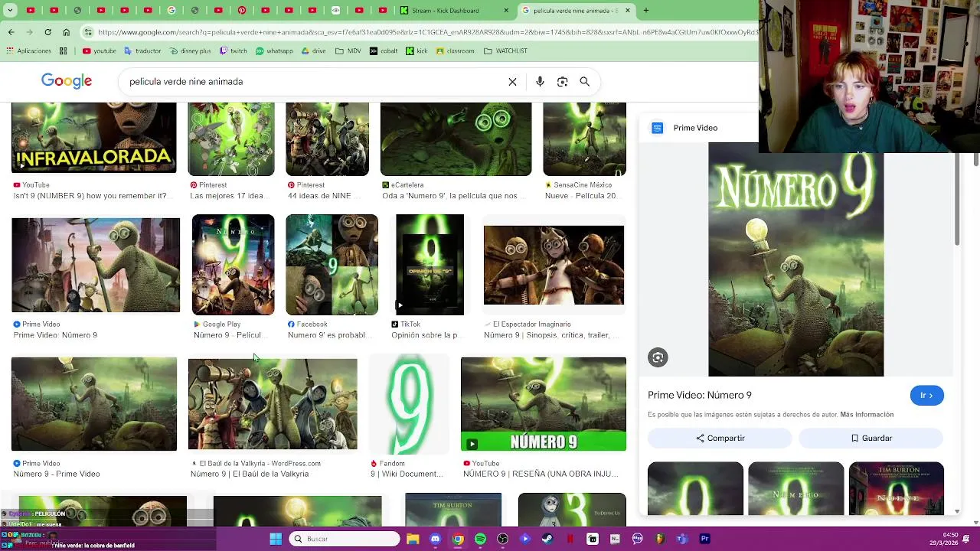Click the taskbar Buscar search box
This screenshot has height=551, width=980.
tap(345, 539)
